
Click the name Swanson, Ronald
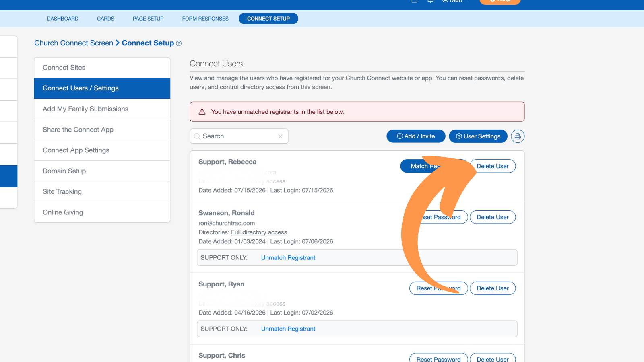click(226, 213)
